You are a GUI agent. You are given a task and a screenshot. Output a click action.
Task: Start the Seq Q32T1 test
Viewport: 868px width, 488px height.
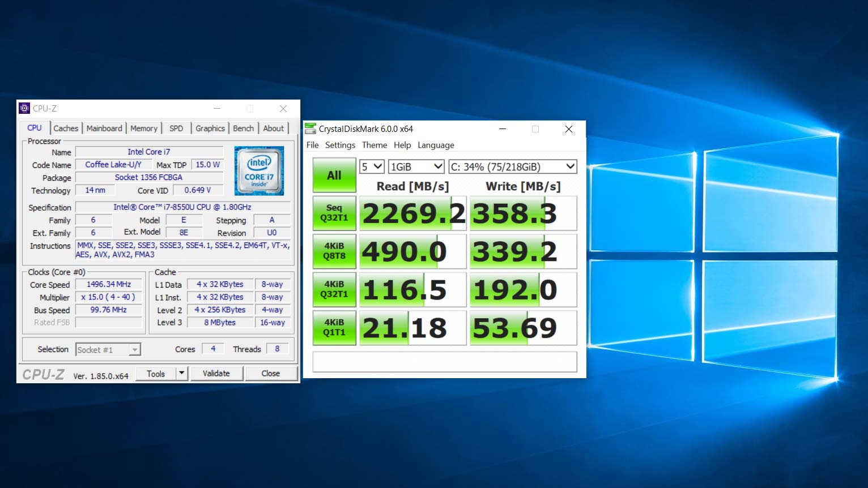(334, 213)
